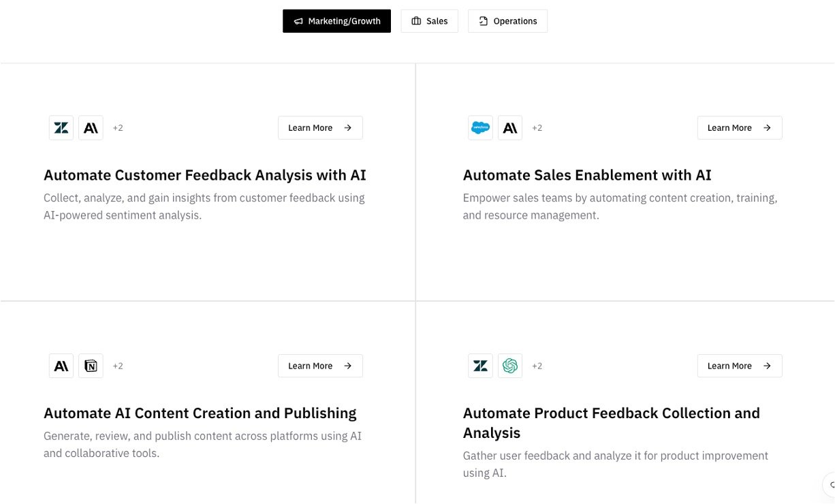Click OpenAI icon in Product Feedback Collection card
This screenshot has height=504, width=835.
point(510,366)
